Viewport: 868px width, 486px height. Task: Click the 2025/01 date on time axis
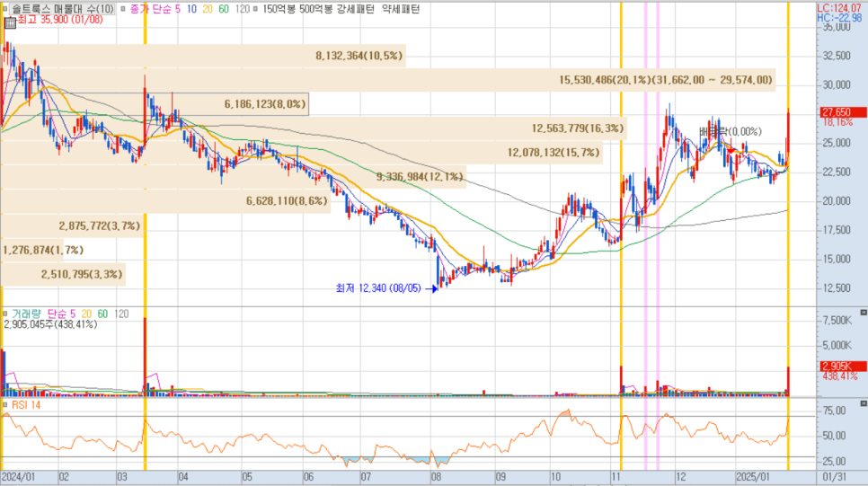point(752,477)
